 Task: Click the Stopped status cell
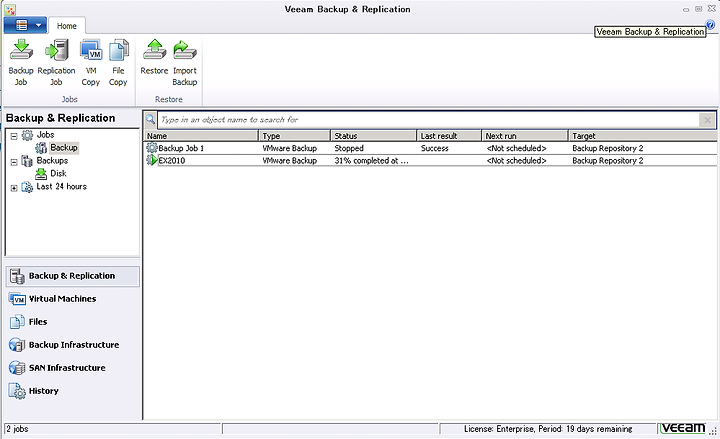pos(349,148)
